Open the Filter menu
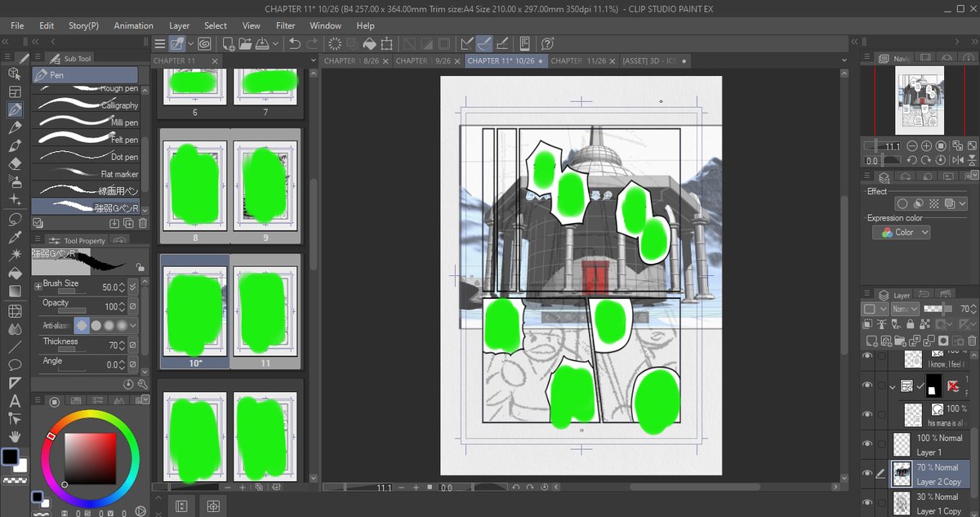The image size is (980, 517). pyautogui.click(x=287, y=25)
